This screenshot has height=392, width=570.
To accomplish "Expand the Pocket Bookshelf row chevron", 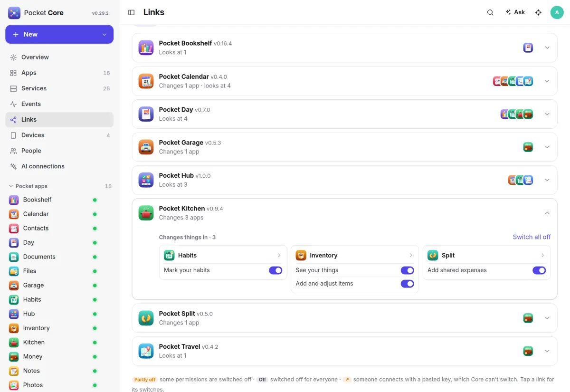I will tap(547, 48).
